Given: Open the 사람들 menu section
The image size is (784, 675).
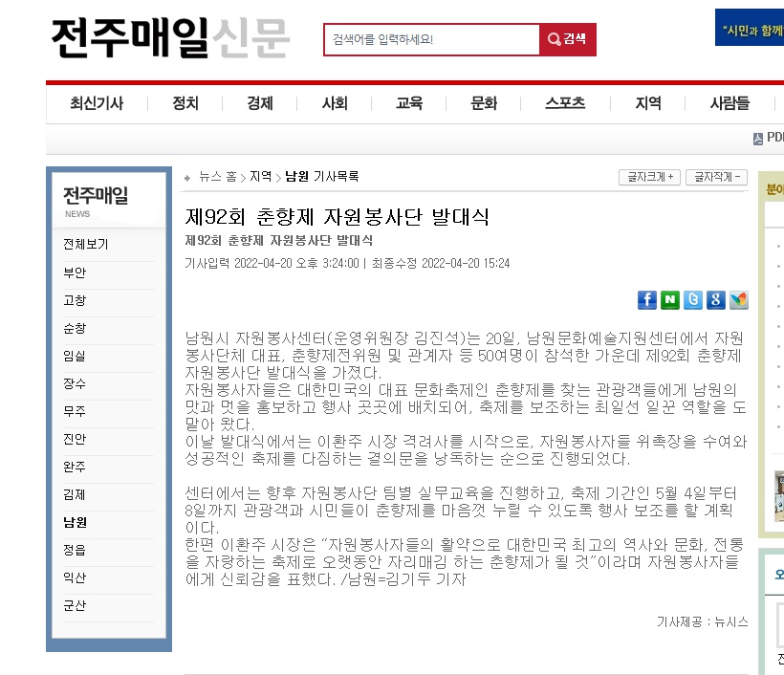Looking at the screenshot, I should pos(730,103).
